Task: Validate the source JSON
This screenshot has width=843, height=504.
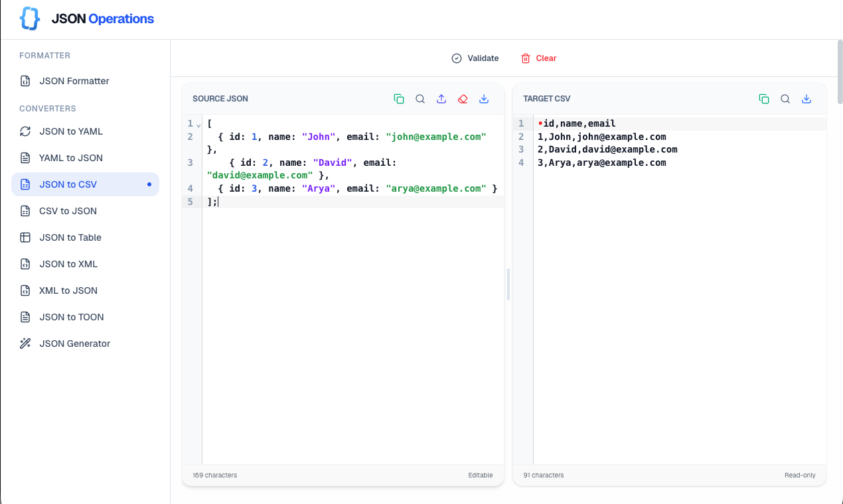Action: [475, 58]
